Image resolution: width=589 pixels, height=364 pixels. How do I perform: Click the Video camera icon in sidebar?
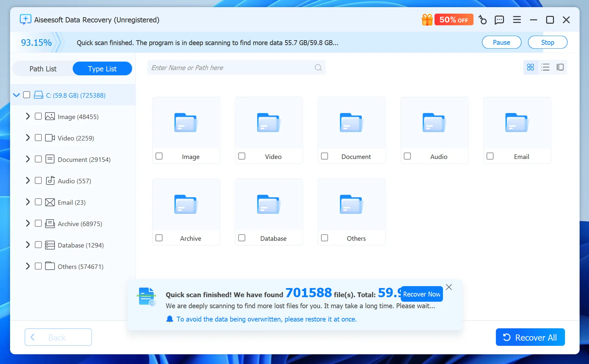[50, 138]
